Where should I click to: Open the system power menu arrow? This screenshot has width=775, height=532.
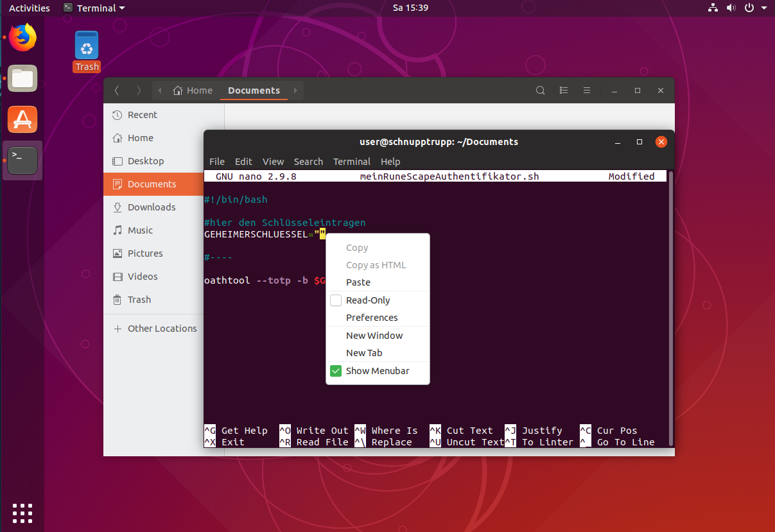click(763, 8)
